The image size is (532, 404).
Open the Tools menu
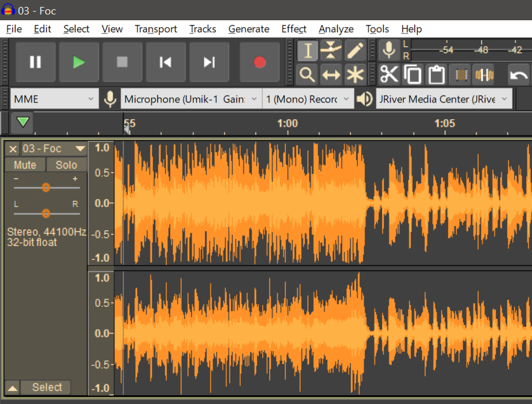[x=377, y=29]
